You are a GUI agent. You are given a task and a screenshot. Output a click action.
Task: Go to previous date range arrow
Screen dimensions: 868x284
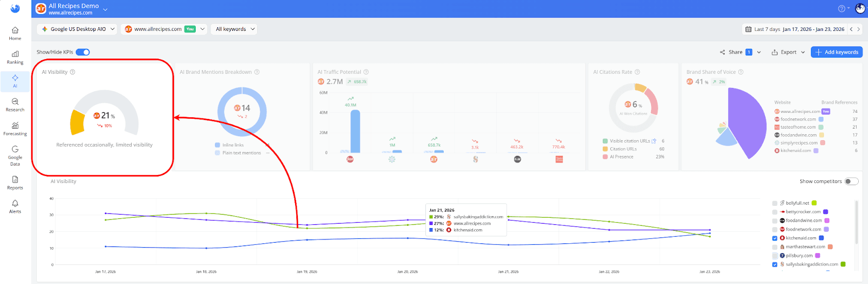point(851,29)
